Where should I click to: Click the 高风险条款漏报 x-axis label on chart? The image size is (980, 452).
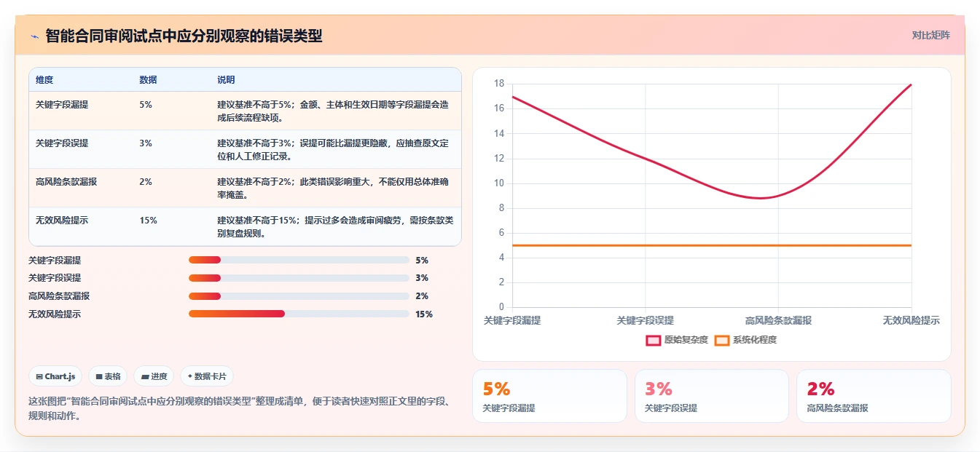[x=778, y=320]
